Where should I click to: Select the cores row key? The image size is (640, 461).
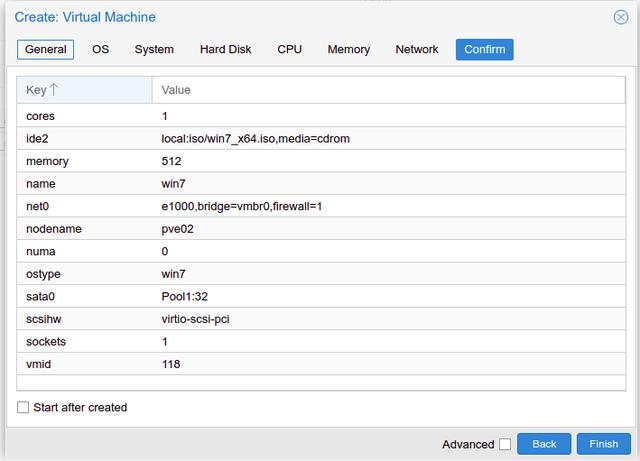pos(40,116)
